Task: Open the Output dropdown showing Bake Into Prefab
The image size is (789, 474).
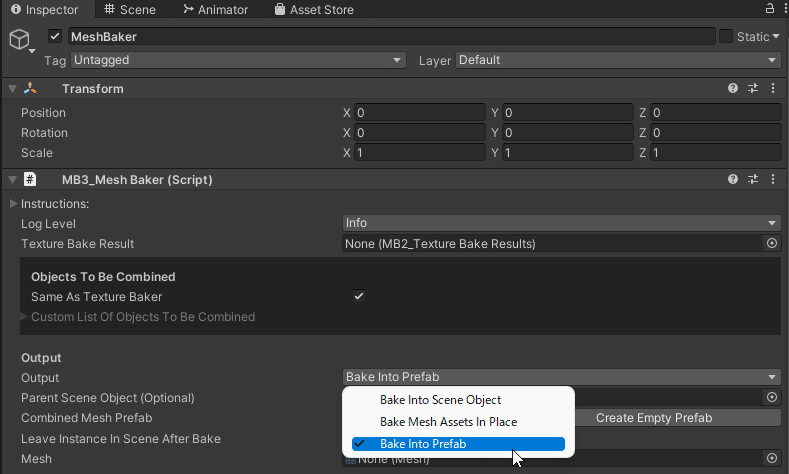Action: (x=562, y=377)
